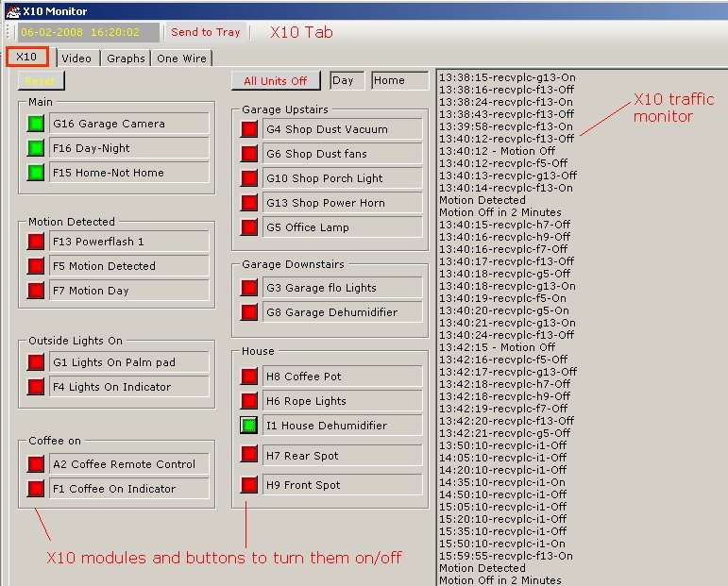This screenshot has width=728, height=586.
Task: Switch to the Graphs tab
Action: (126, 59)
